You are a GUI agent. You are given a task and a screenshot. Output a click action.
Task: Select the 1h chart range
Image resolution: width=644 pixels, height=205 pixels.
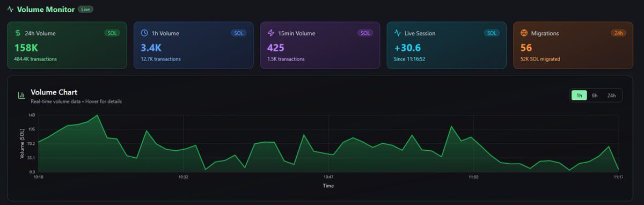coord(579,96)
